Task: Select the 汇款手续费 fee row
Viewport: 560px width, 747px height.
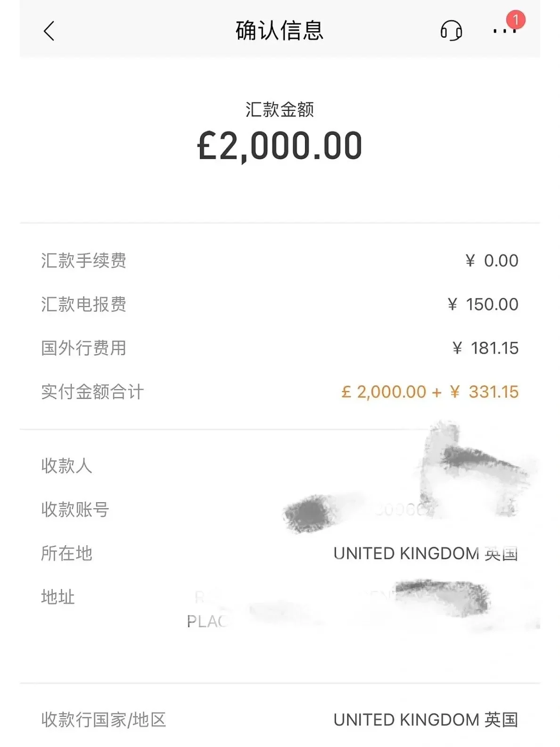Action: pyautogui.click(x=280, y=261)
